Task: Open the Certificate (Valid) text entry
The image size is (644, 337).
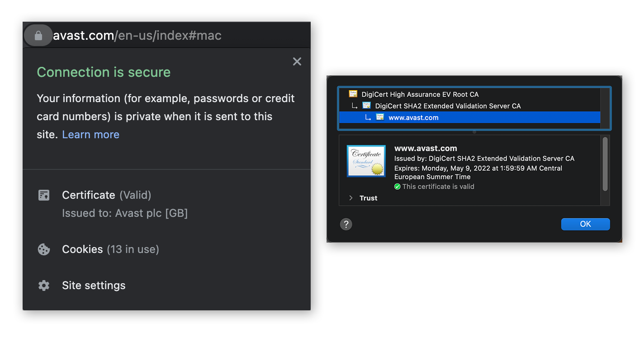Action: click(x=106, y=195)
